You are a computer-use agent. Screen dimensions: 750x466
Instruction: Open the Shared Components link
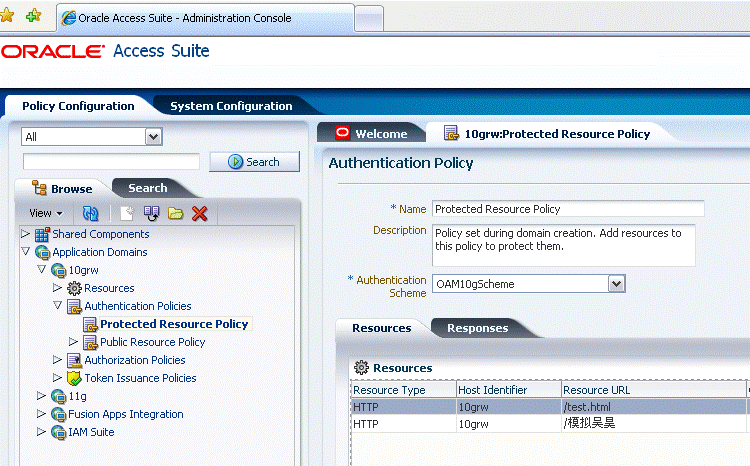coord(101,234)
